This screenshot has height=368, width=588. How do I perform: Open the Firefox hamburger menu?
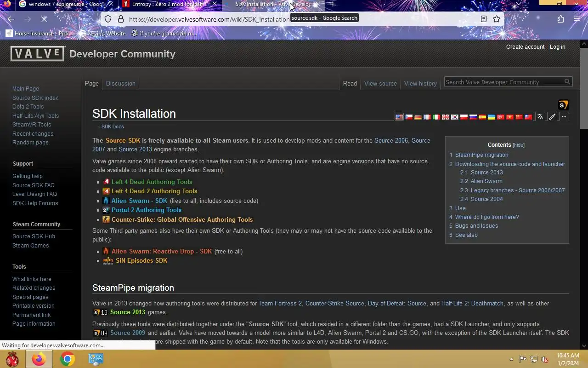(577, 19)
